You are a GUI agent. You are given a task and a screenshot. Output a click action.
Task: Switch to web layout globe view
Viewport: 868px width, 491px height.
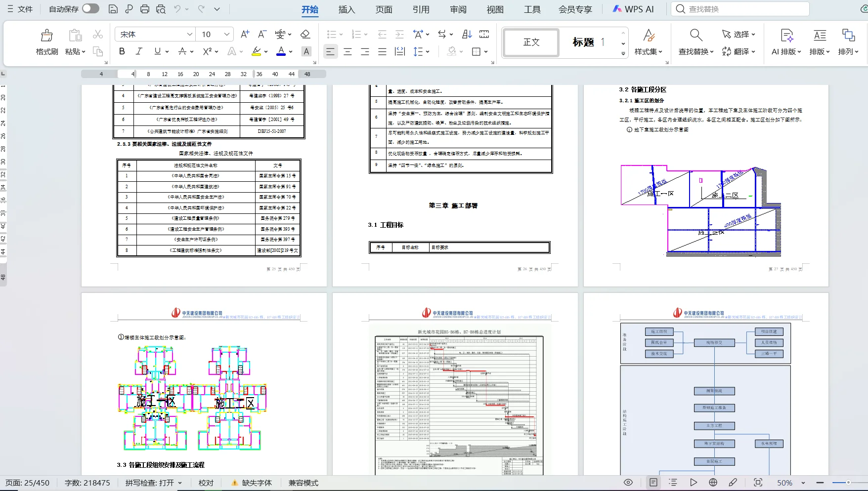[x=713, y=483]
